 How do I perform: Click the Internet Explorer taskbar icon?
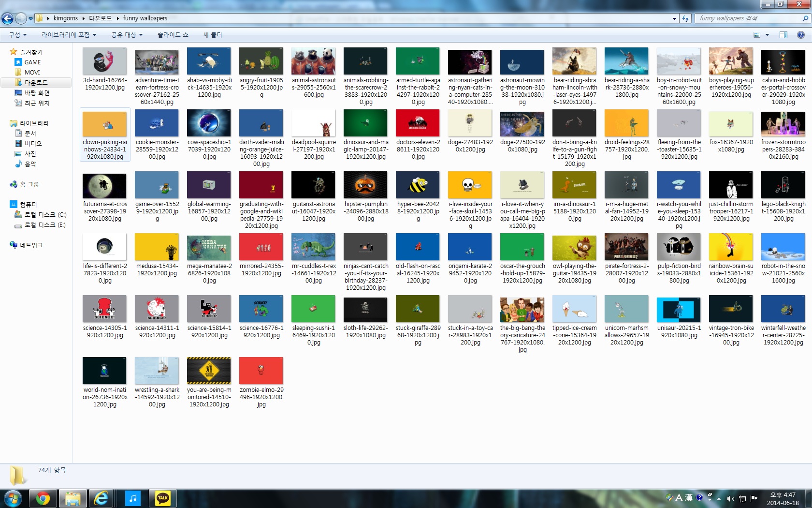101,498
